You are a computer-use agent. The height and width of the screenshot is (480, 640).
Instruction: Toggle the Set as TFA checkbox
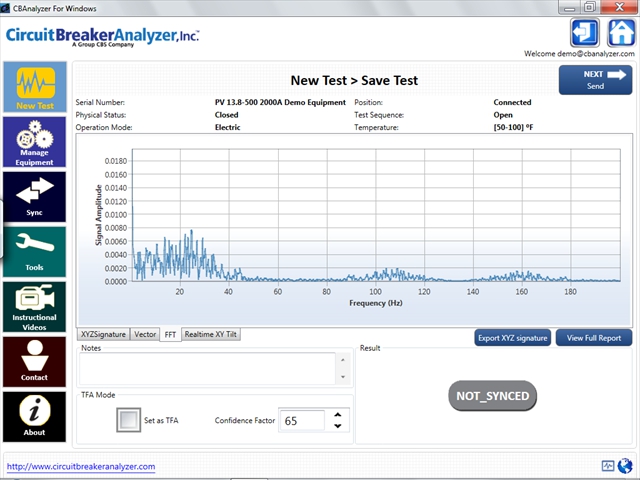[129, 420]
